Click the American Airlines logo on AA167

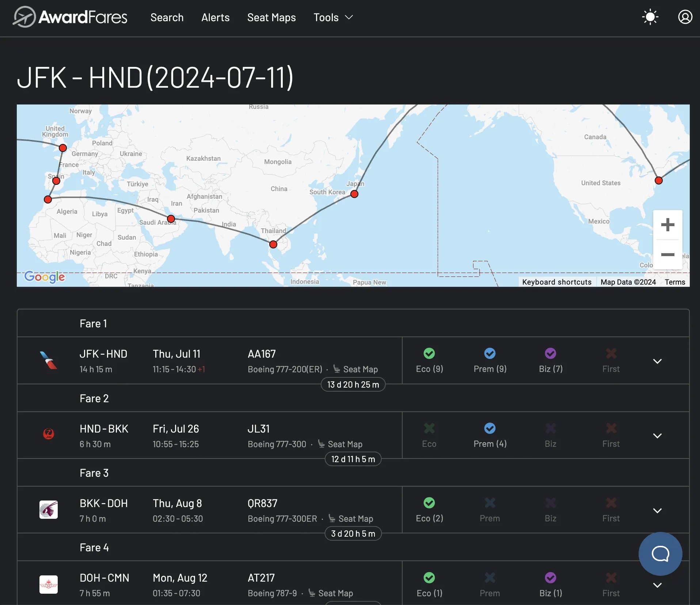click(x=49, y=361)
